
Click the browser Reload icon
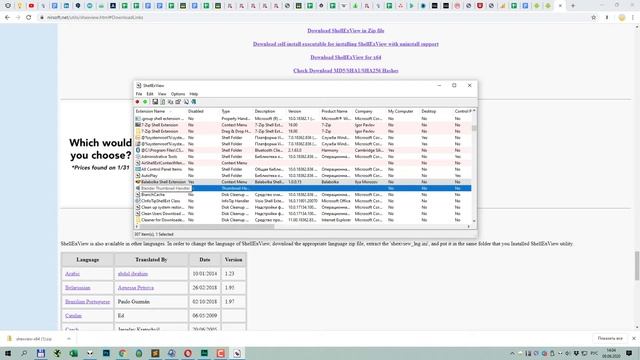pos(29,18)
